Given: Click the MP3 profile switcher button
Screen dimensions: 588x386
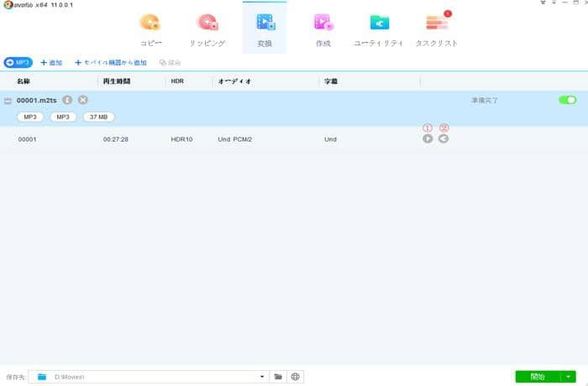Looking at the screenshot, I should [x=18, y=62].
